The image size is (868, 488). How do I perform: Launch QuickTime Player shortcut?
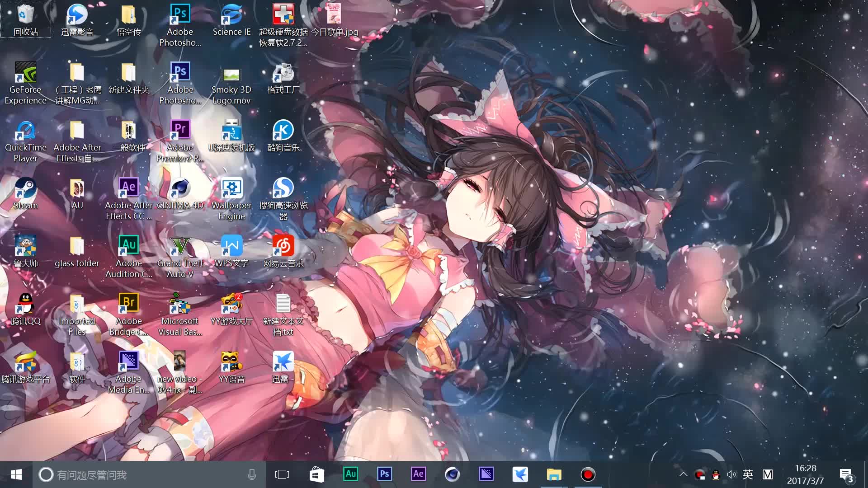26,141
